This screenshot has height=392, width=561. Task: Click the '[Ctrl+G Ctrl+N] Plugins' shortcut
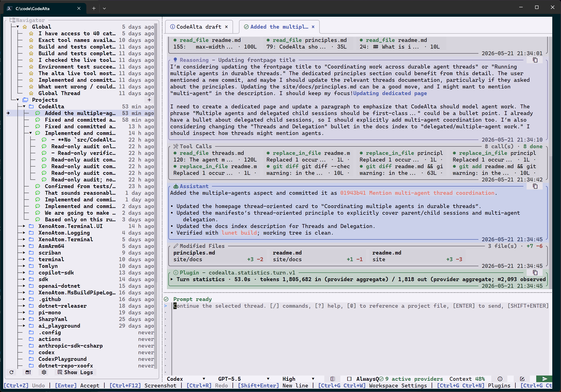474,386
